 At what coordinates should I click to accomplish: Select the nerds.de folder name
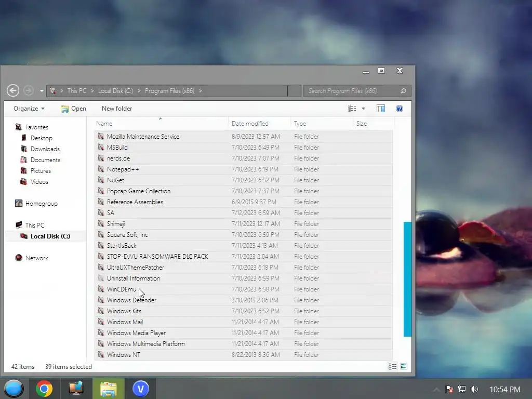tap(118, 158)
